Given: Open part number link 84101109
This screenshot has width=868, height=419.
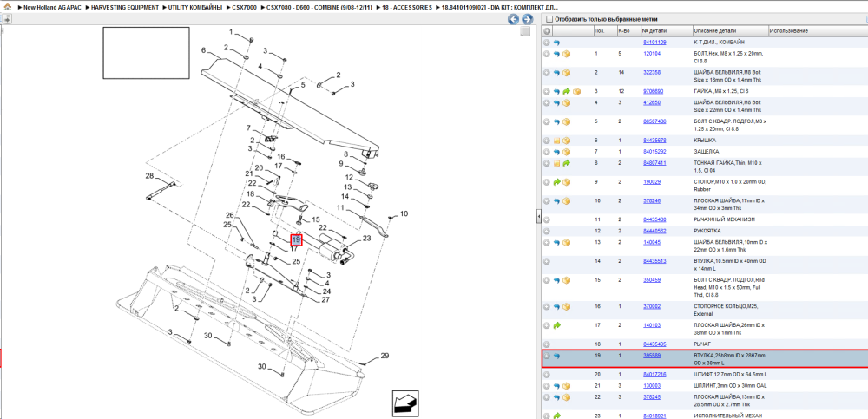Looking at the screenshot, I should click(654, 42).
